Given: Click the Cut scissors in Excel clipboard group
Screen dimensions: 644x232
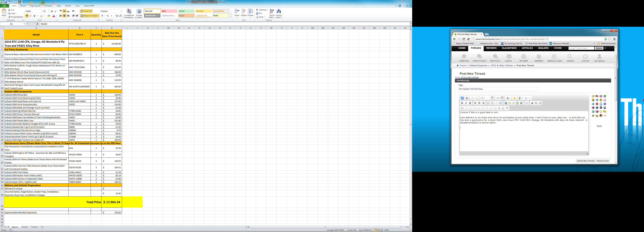Looking at the screenshot, I should [x=9, y=10].
